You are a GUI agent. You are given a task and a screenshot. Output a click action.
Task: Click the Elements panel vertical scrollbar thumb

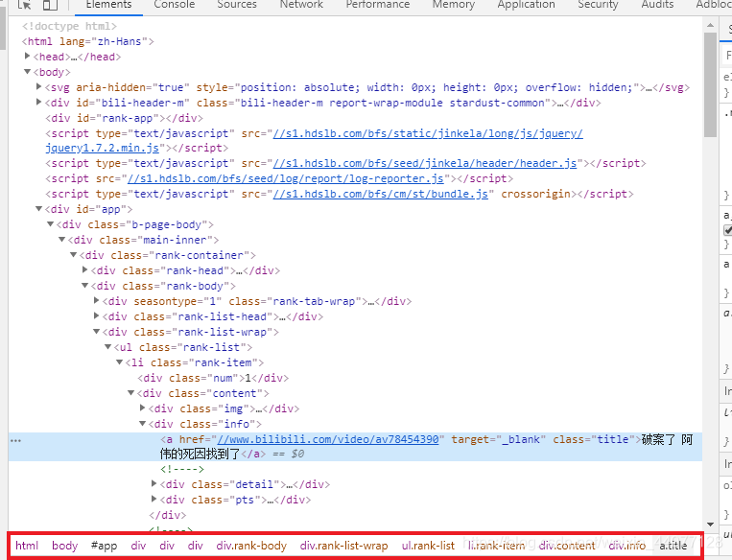[711, 84]
